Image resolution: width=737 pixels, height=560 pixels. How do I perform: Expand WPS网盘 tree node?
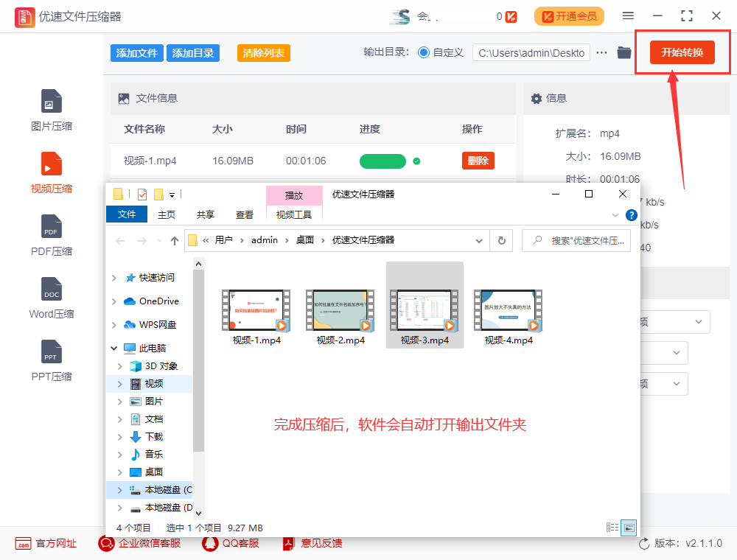(113, 325)
